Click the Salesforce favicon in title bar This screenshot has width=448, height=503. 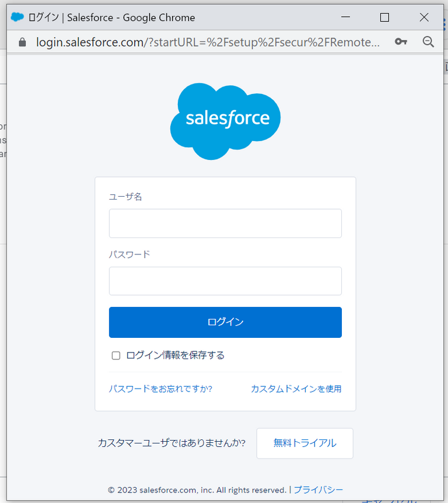tap(17, 17)
